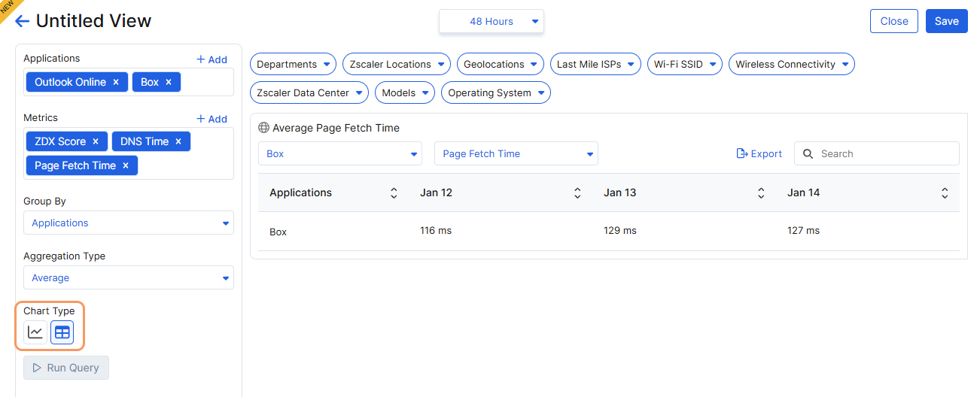This screenshot has width=980, height=397.
Task: Click the Save button
Action: click(946, 21)
